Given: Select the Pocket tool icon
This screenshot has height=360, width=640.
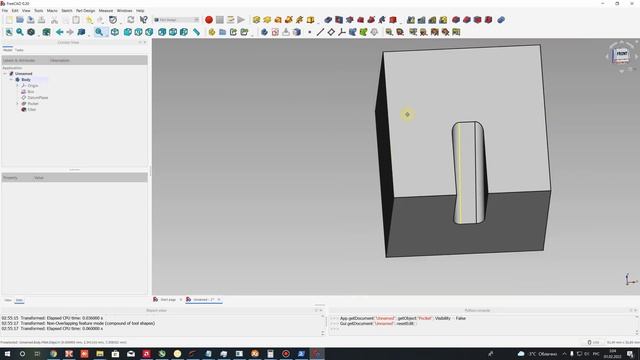Looking at the screenshot, I should 328,20.
